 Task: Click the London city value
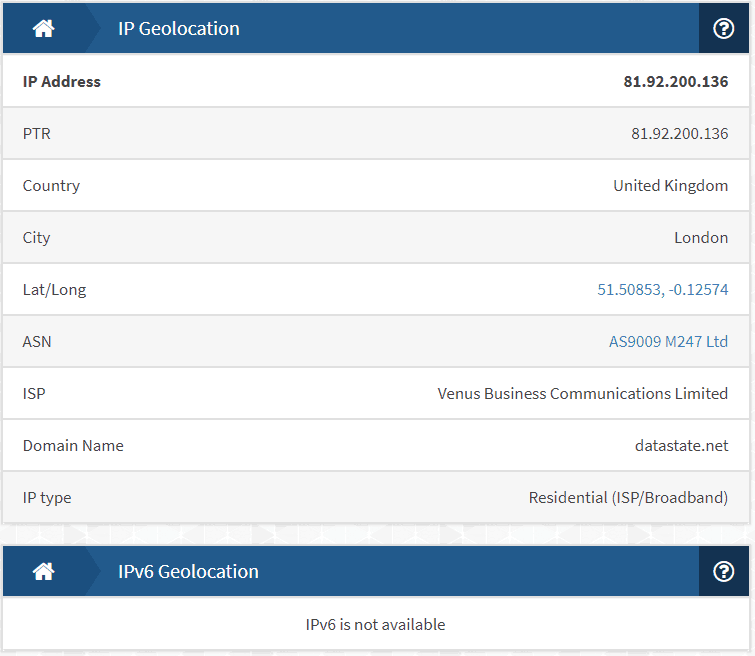(701, 237)
